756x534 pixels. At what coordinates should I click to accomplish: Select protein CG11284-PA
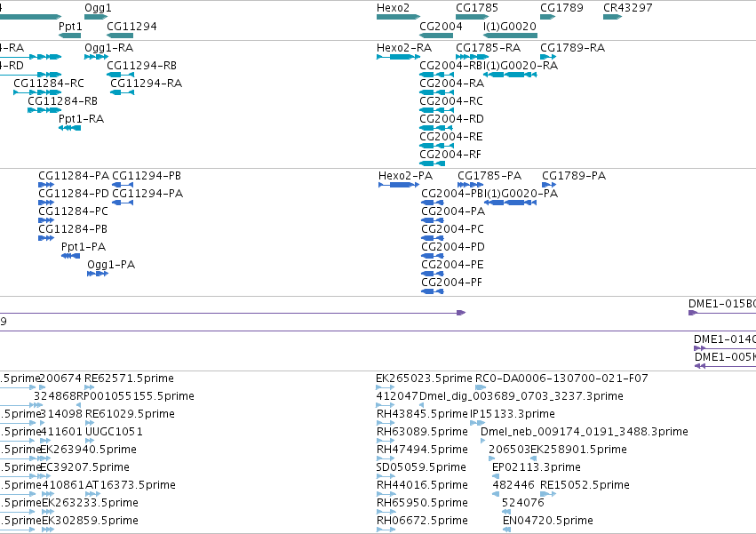coord(46,185)
